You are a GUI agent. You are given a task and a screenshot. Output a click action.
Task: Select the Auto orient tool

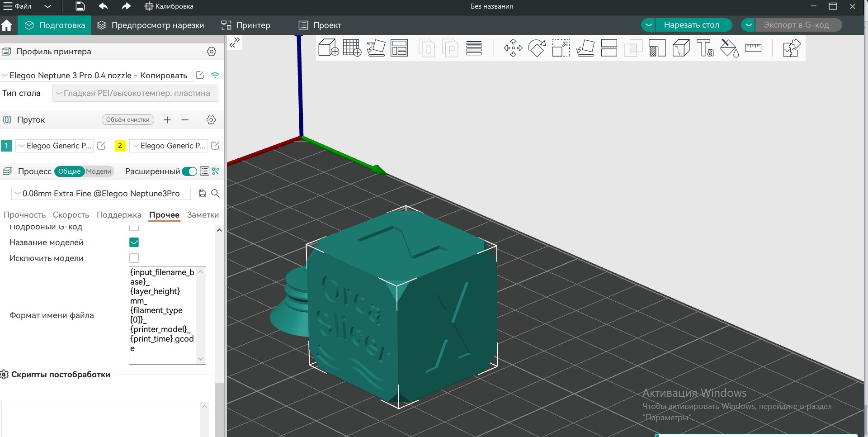coord(376,47)
